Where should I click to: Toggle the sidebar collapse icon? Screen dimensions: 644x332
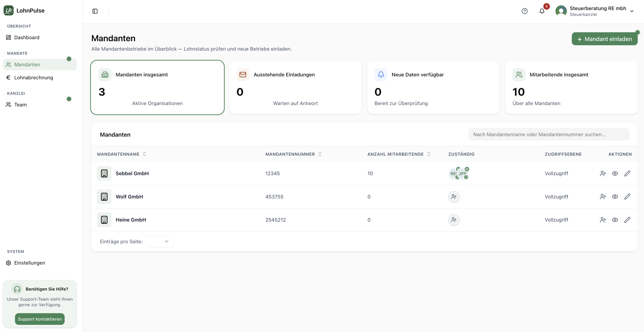point(95,11)
